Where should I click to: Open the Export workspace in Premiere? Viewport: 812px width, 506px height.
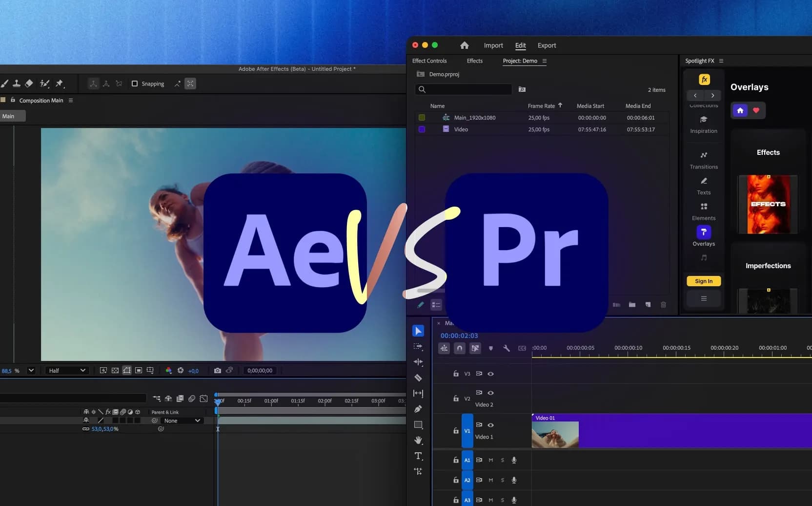coord(547,45)
